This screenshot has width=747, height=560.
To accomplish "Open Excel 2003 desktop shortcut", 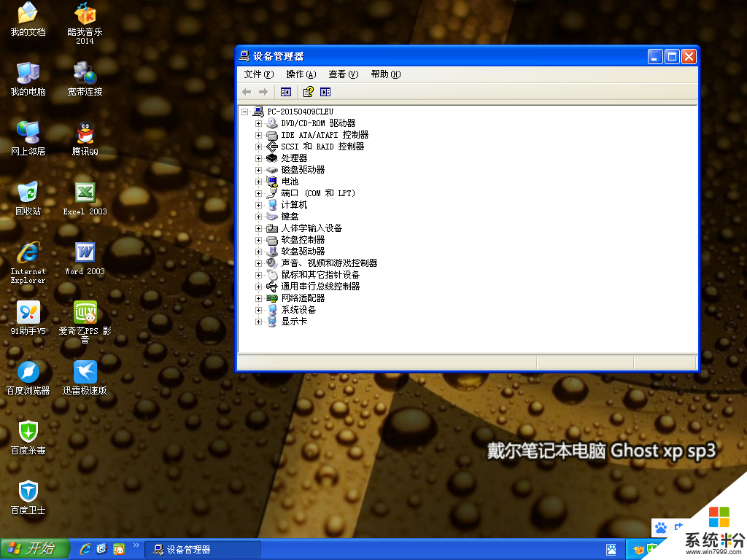I will (85, 194).
